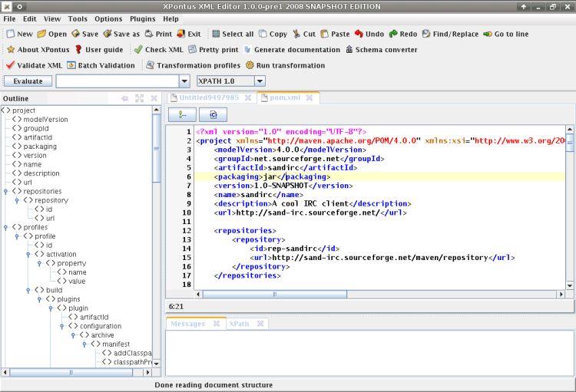Screen dimensions: 576x392
Task: Click the Evaluate button
Action: 28,81
